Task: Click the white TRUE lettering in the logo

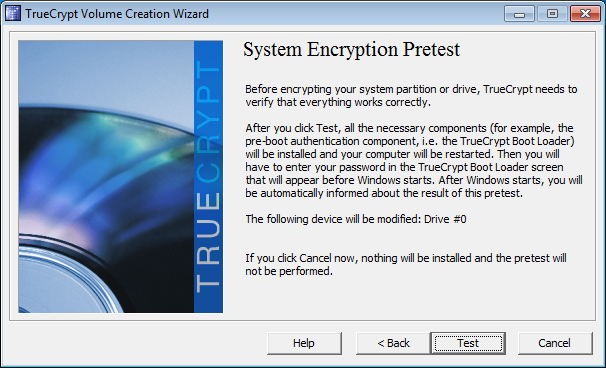Action: [208, 242]
